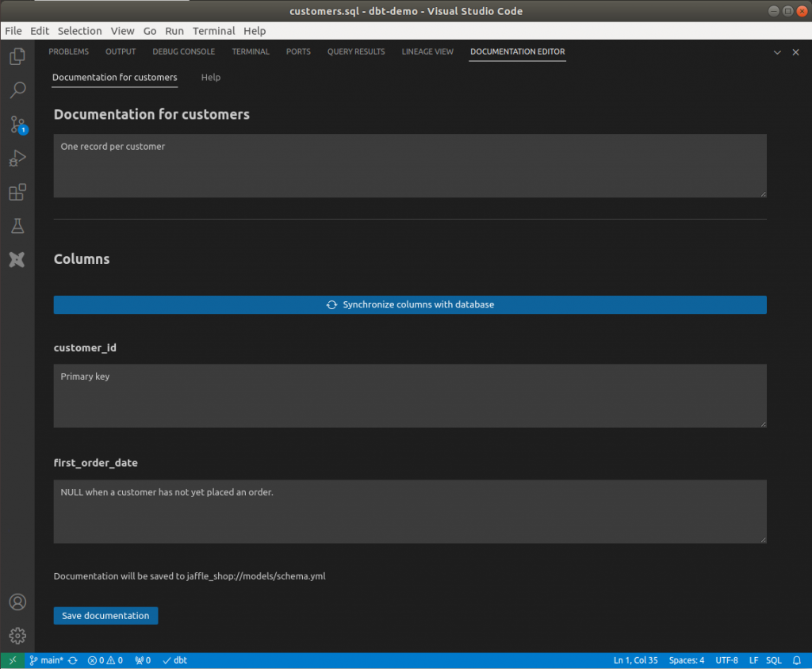The height and width of the screenshot is (669, 812).
Task: Open the Help sub-tab
Action: point(211,77)
